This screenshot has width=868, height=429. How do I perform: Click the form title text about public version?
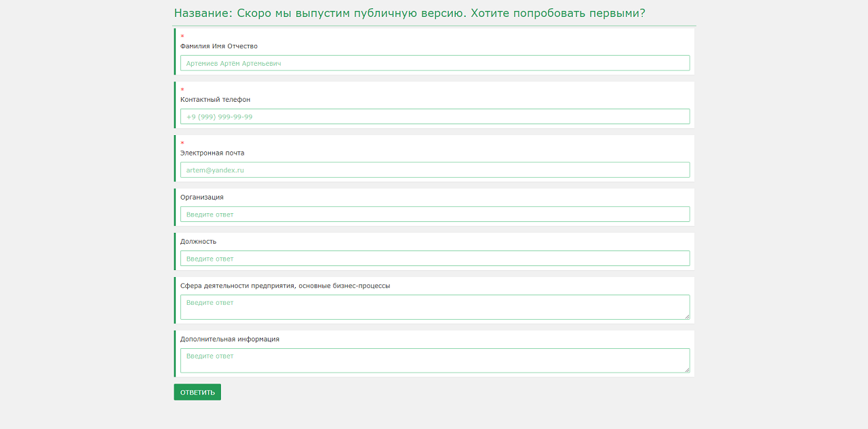pos(408,12)
